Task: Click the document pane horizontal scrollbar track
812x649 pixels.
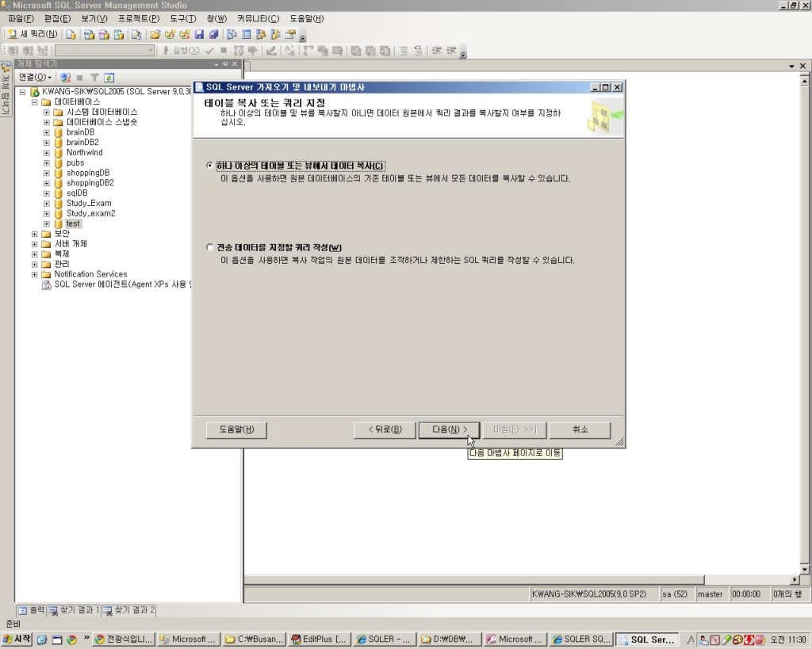Action: pyautogui.click(x=747, y=579)
